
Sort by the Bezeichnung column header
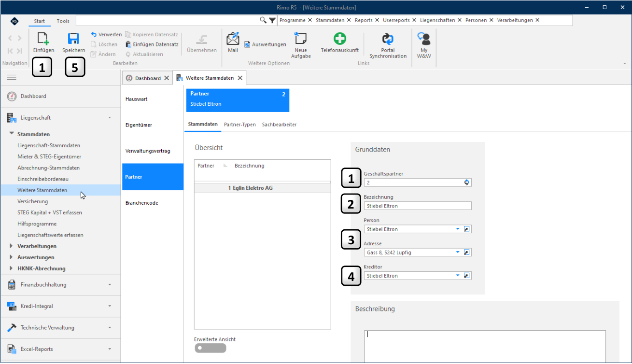pos(249,166)
